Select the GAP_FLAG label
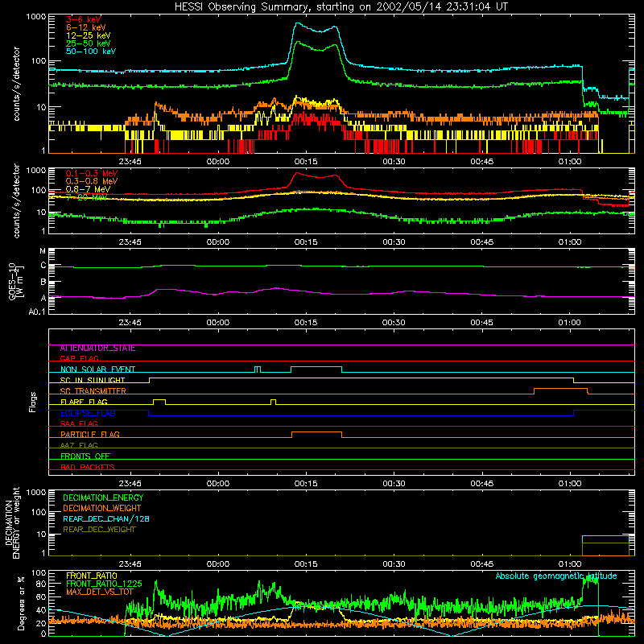This screenshot has width=644, height=644. point(79,358)
